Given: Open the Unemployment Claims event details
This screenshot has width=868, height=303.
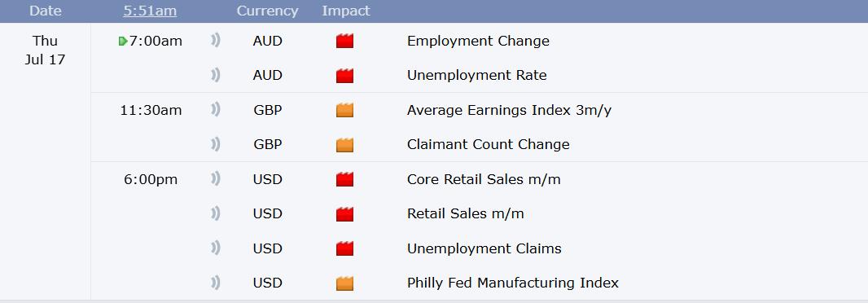Looking at the screenshot, I should pyautogui.click(x=484, y=248).
